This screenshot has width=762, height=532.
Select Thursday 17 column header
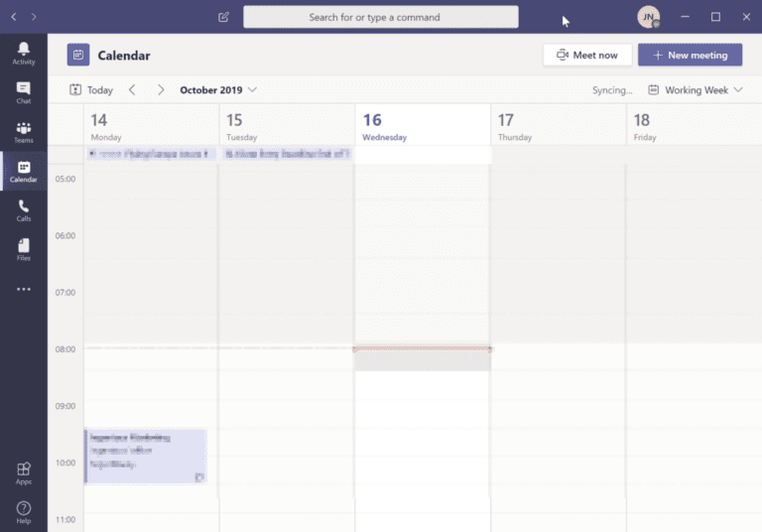pos(559,124)
